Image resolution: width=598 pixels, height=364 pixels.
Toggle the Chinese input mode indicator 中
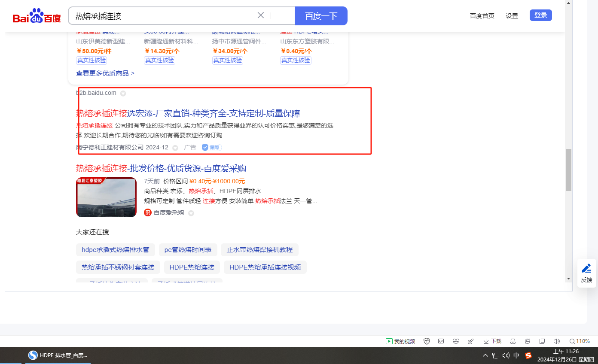tap(516, 355)
